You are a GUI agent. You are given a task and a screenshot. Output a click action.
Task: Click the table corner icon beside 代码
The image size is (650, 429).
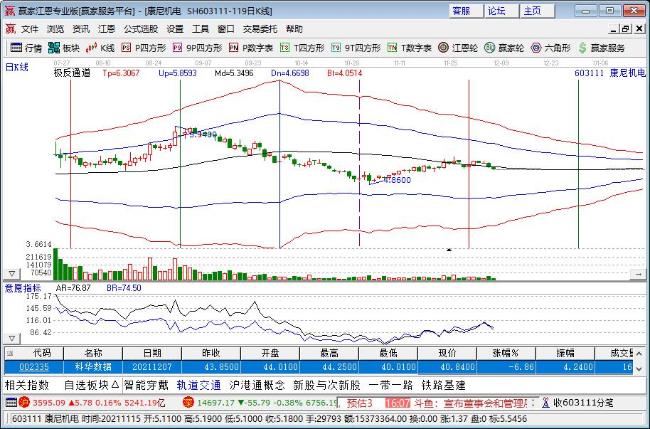tap(10, 353)
